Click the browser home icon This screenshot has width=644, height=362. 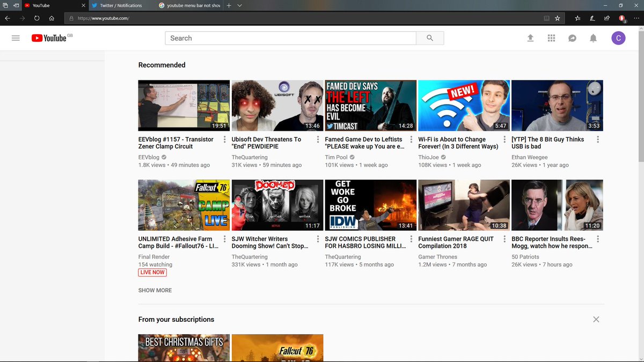click(52, 18)
